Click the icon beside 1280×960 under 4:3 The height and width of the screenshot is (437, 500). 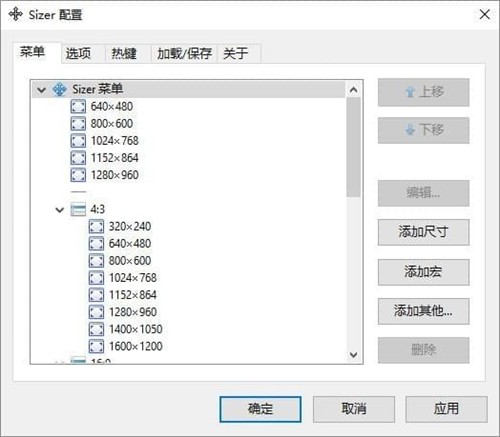point(96,312)
